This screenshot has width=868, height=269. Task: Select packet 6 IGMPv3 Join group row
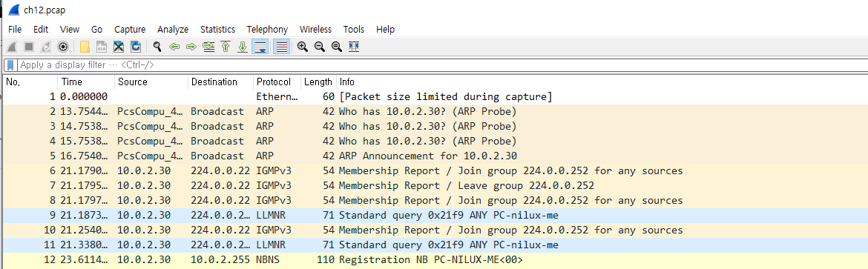[x=435, y=170]
